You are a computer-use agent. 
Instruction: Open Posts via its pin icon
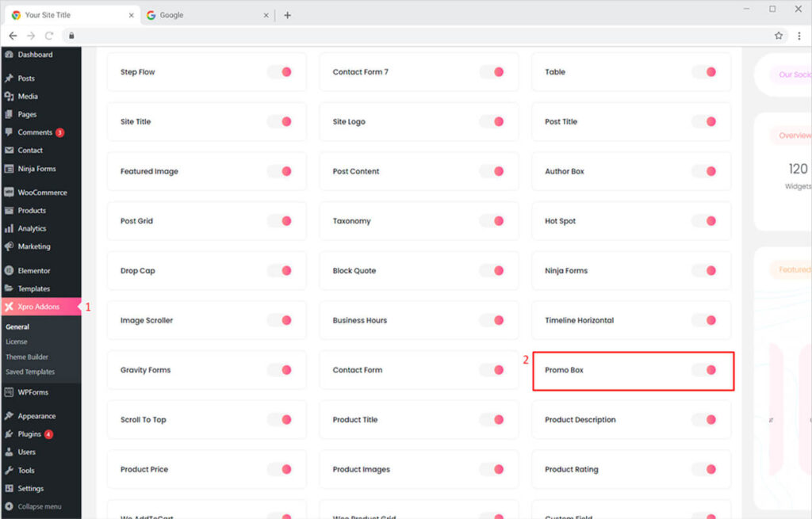9,78
